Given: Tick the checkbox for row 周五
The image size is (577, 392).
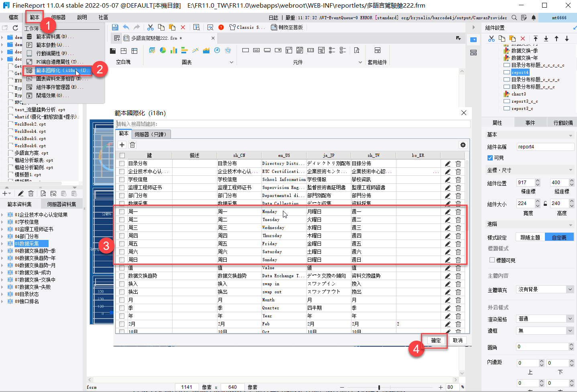Looking at the screenshot, I should pos(122,244).
